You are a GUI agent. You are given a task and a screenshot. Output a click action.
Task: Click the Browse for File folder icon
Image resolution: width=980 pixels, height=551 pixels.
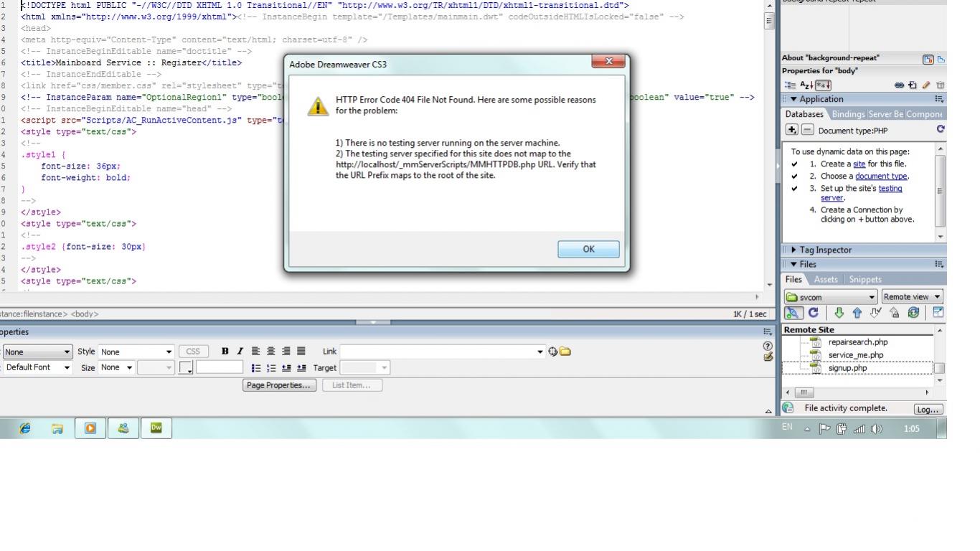566,352
